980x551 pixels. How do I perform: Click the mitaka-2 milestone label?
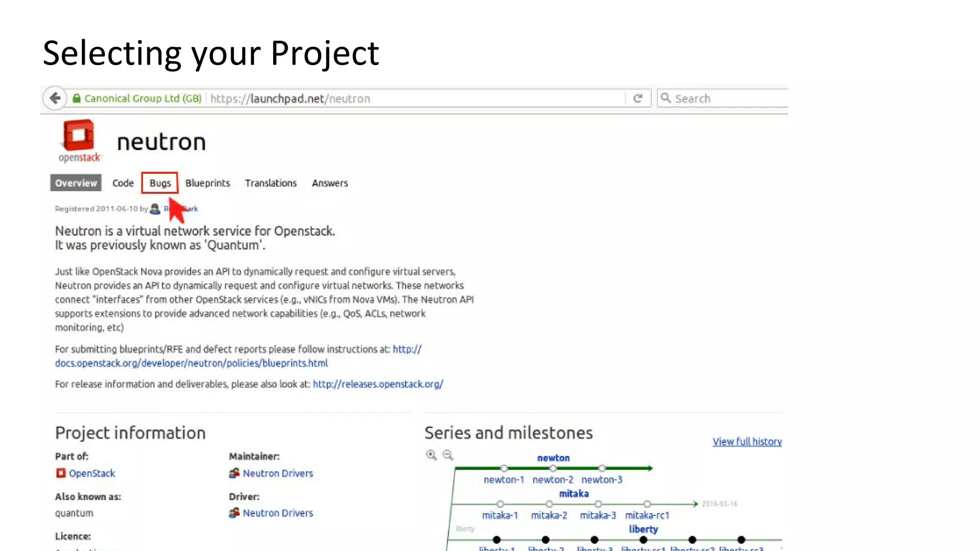pyautogui.click(x=549, y=515)
